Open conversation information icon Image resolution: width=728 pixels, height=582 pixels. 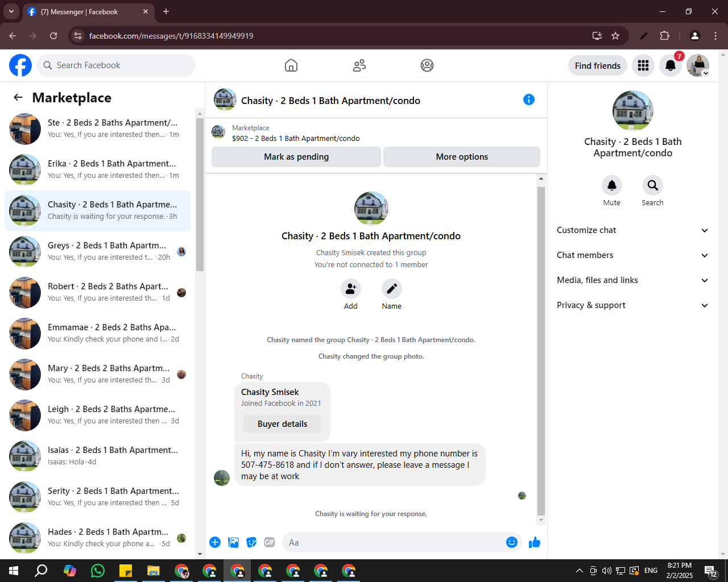pyautogui.click(x=529, y=99)
